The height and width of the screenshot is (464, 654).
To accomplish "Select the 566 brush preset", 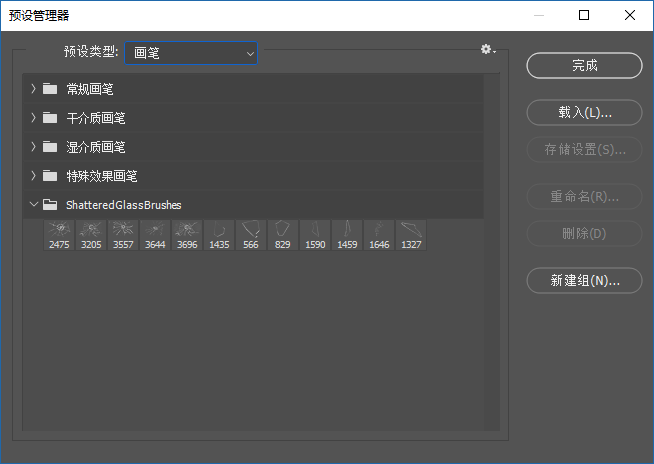I will [251, 235].
